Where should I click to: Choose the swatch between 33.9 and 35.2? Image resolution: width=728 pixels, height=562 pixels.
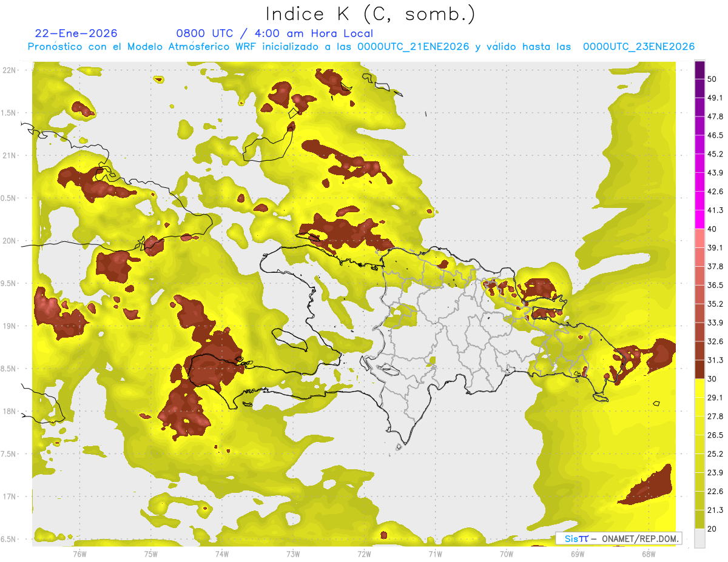(x=700, y=313)
